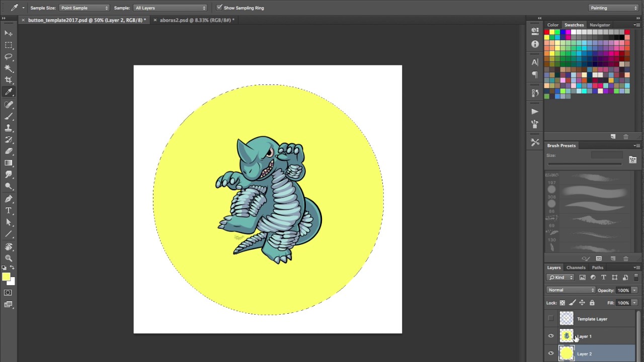Image resolution: width=644 pixels, height=362 pixels.
Task: Select the Hand tool
Action: (x=9, y=246)
